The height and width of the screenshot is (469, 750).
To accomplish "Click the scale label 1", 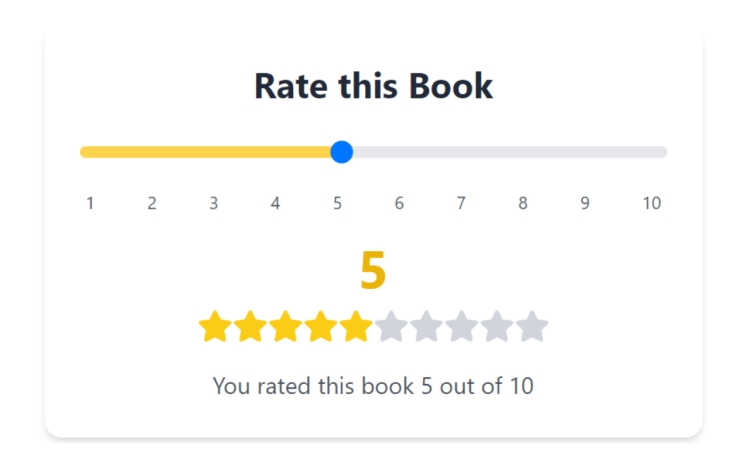I will pyautogui.click(x=90, y=204).
